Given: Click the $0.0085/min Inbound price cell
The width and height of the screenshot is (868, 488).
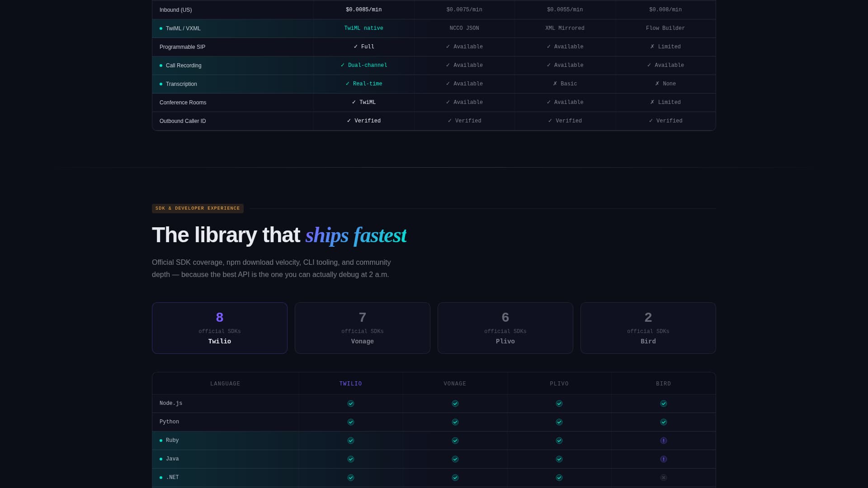Looking at the screenshot, I should click(364, 9).
